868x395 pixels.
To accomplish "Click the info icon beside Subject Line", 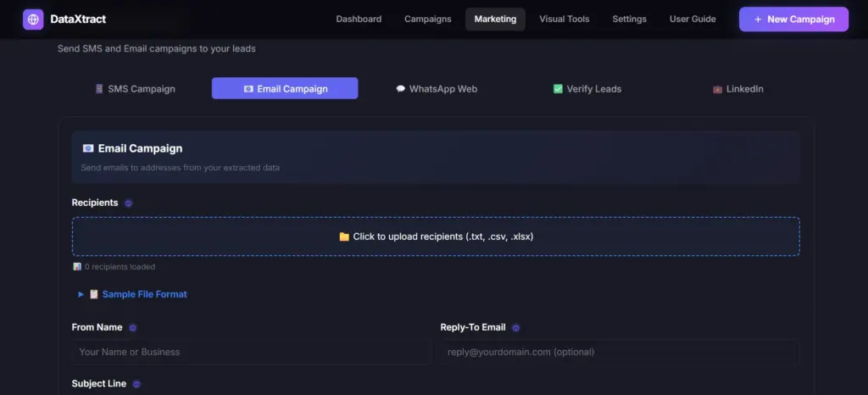I will pos(136,384).
